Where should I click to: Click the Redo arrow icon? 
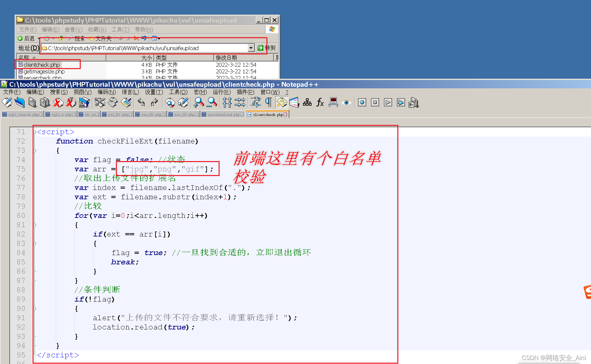pos(154,102)
